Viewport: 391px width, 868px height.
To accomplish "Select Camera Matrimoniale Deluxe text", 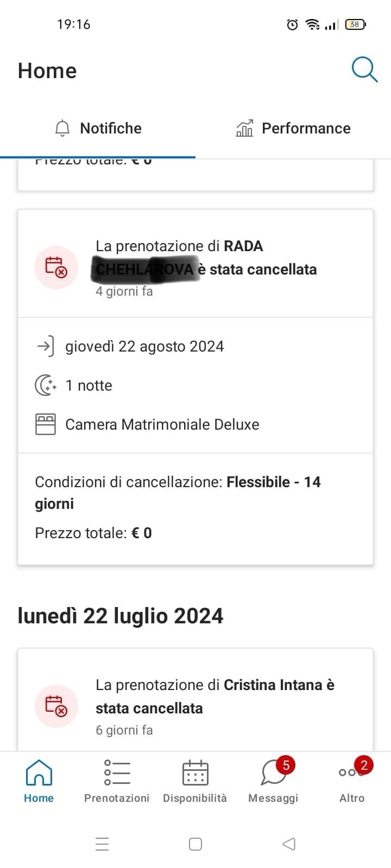I will 162,424.
